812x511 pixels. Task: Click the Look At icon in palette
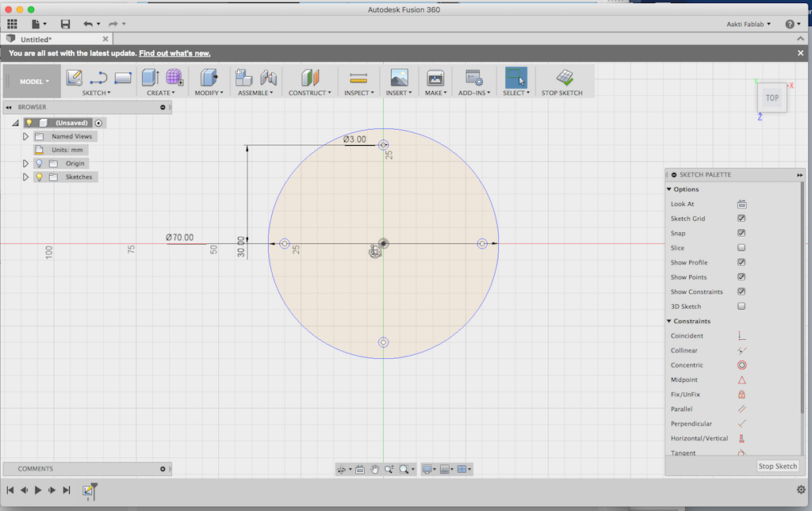pyautogui.click(x=741, y=204)
